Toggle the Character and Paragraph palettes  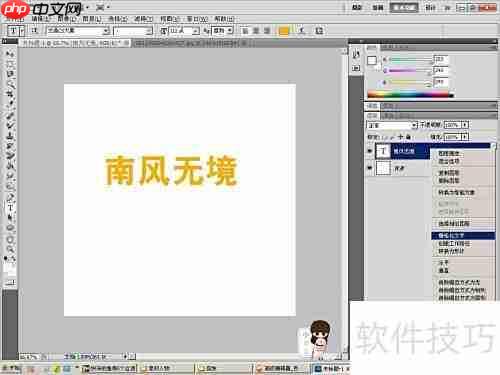point(319,31)
